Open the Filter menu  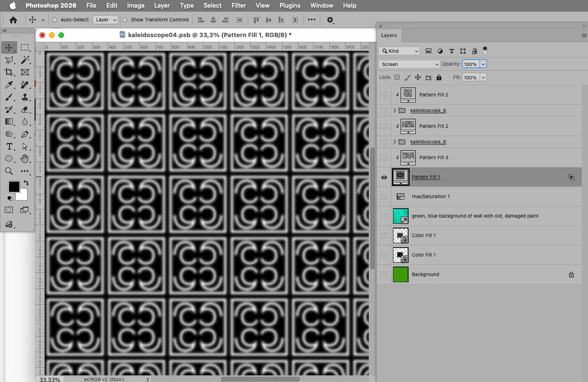[x=238, y=5]
